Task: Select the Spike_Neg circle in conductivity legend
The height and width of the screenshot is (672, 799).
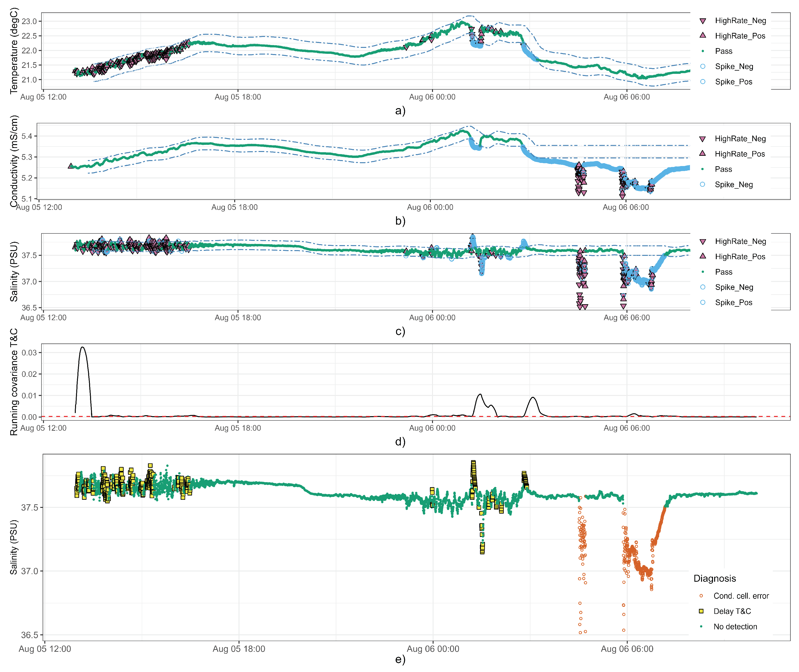Action: point(702,184)
